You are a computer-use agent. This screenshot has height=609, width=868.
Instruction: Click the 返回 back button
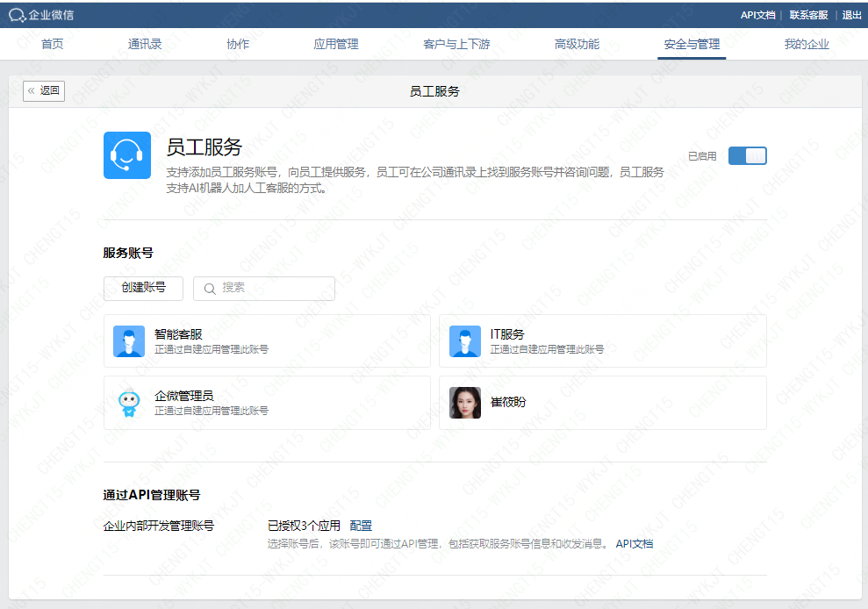(x=44, y=90)
